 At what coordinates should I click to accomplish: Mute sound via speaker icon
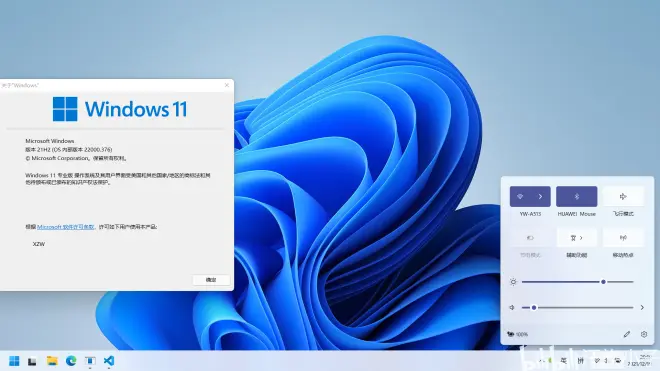[512, 307]
